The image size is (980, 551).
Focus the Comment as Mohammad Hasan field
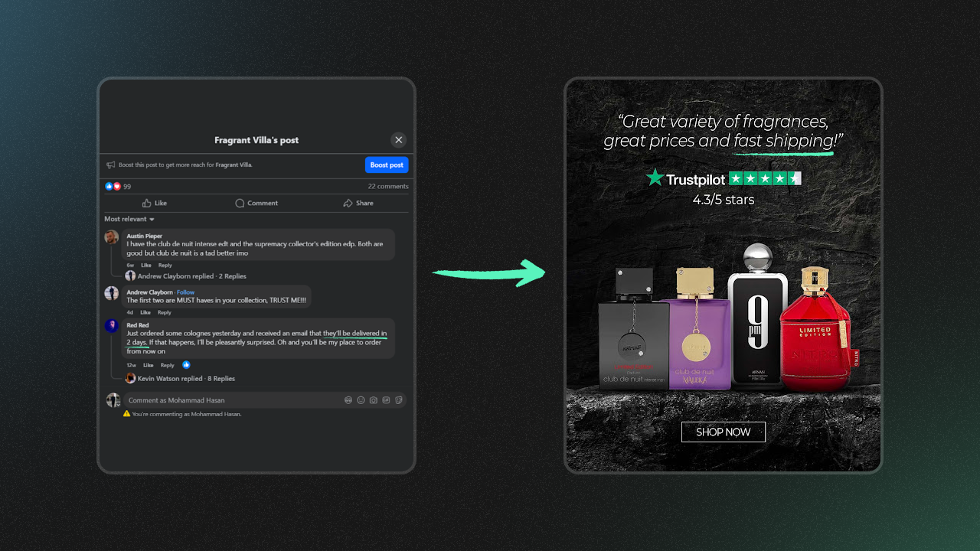264,400
